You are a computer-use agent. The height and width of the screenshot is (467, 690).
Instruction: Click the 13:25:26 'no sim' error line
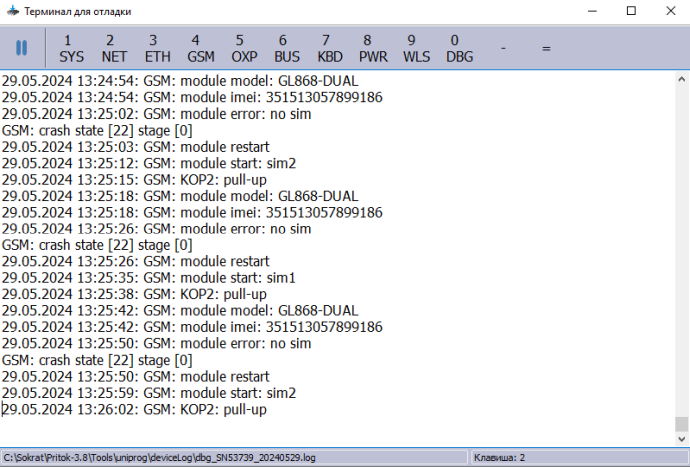pyautogui.click(x=156, y=229)
